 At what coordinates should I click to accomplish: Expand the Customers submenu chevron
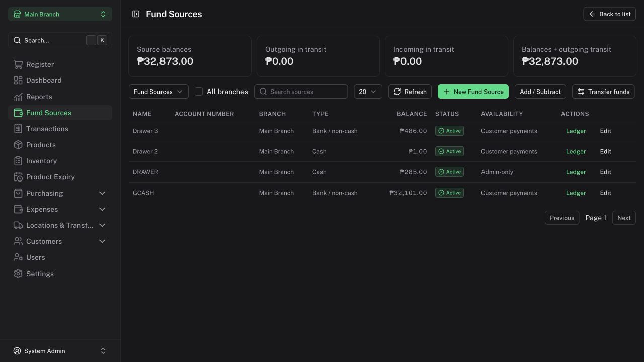tap(102, 241)
